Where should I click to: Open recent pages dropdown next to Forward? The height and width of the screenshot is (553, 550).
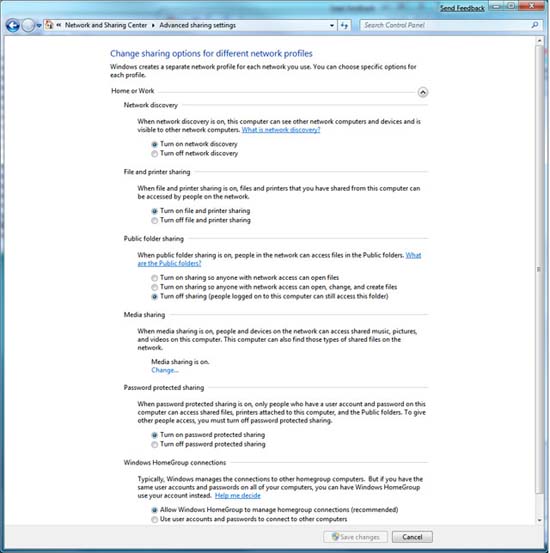(39, 25)
